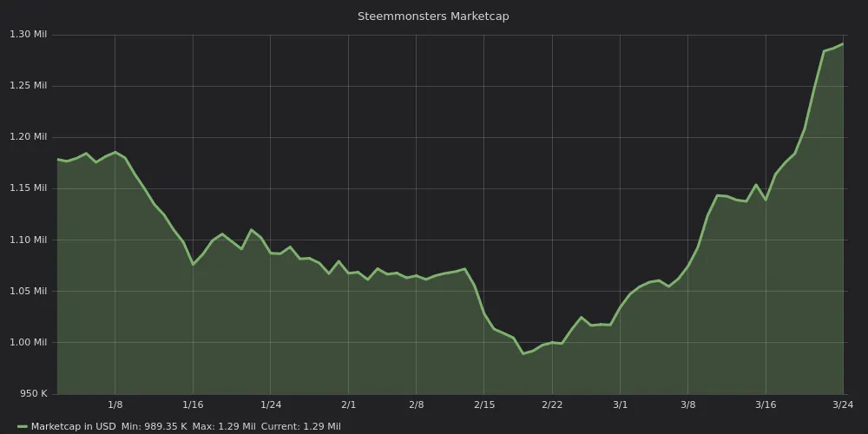This screenshot has height=434, width=868.
Task: Click the 3/16 date axis label
Action: [766, 404]
